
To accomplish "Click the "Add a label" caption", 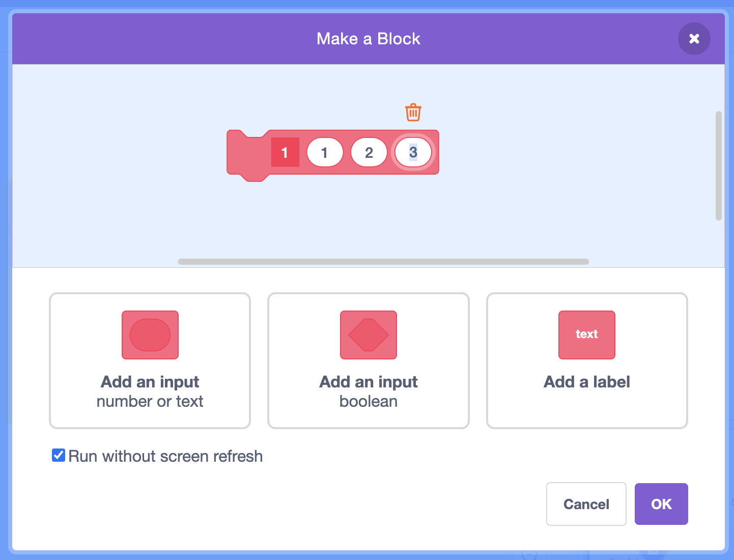I will 586,382.
